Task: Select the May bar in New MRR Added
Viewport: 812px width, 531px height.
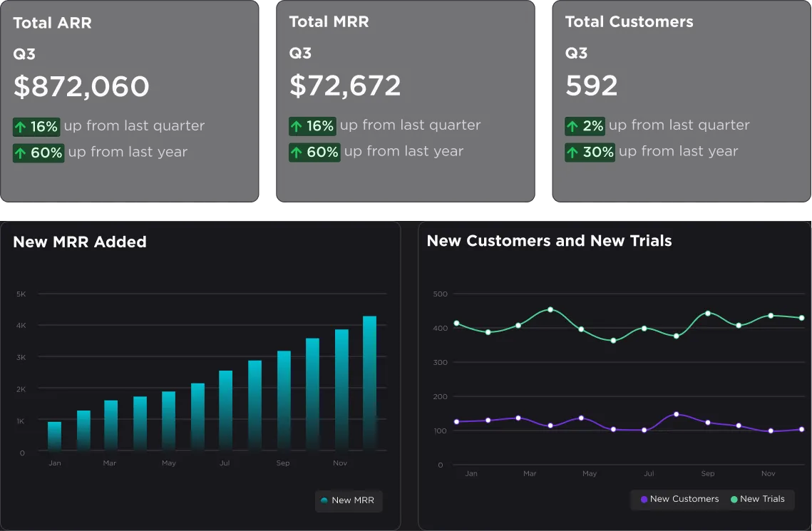Action: pos(168,421)
